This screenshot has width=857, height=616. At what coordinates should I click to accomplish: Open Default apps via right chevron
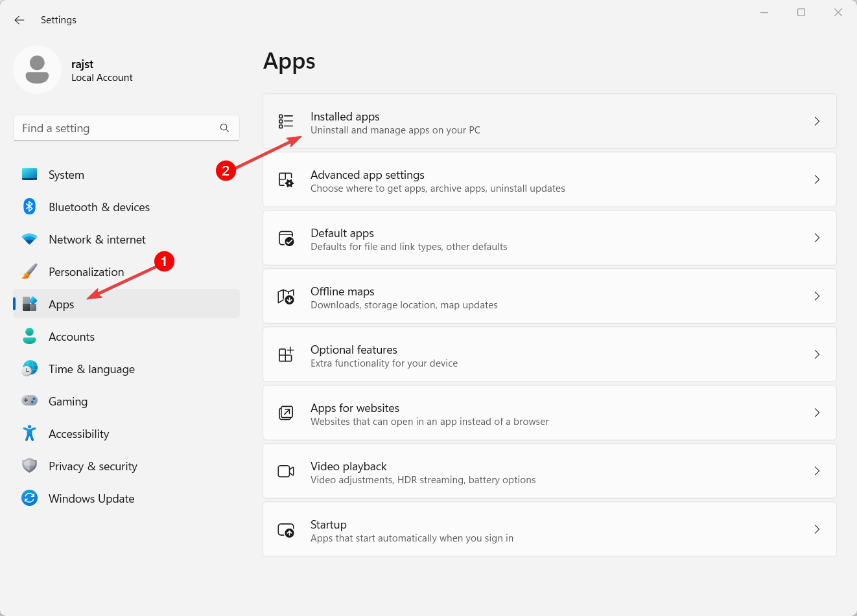coord(817,238)
